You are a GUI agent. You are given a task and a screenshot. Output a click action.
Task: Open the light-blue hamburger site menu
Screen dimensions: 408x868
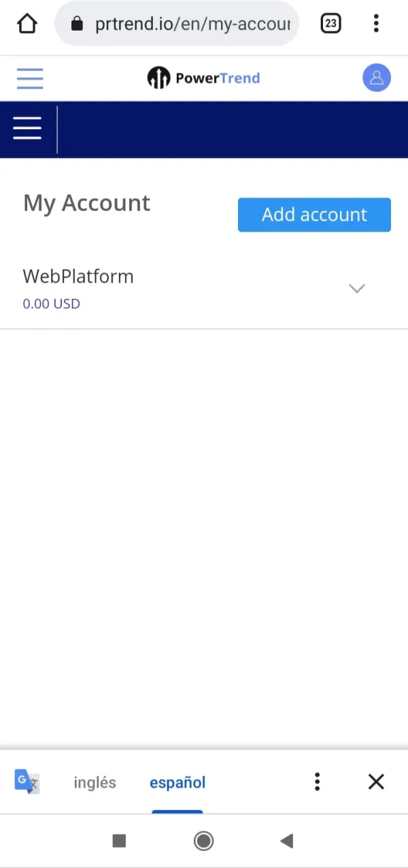tap(30, 78)
